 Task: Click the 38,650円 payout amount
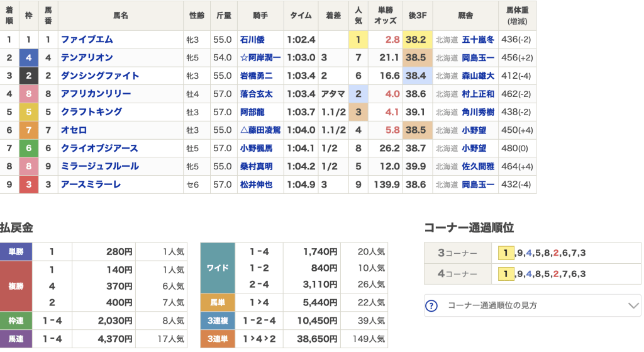coord(317,339)
